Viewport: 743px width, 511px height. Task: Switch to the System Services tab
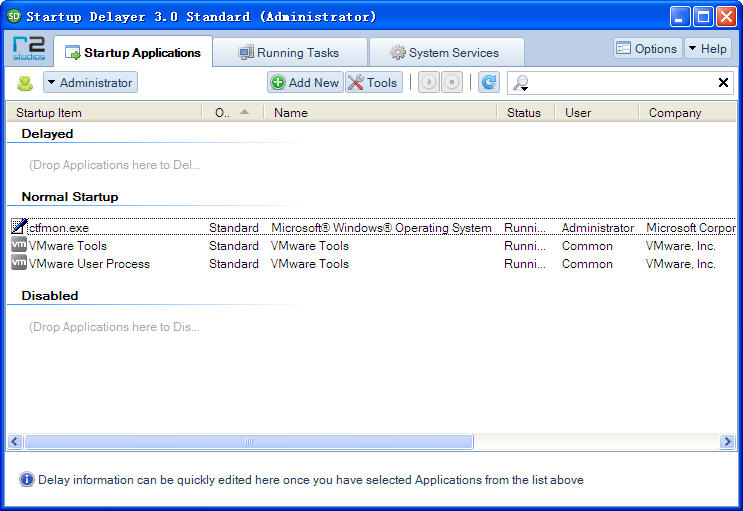(445, 53)
